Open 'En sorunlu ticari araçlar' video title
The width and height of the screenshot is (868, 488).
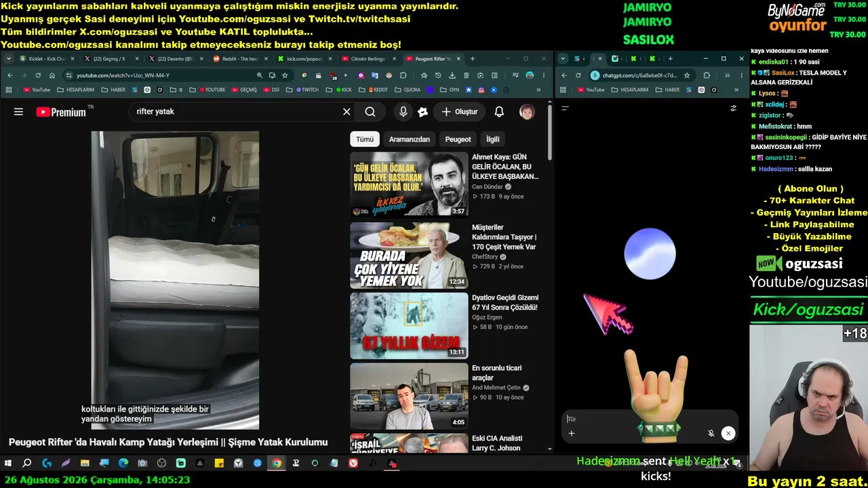tap(496, 373)
